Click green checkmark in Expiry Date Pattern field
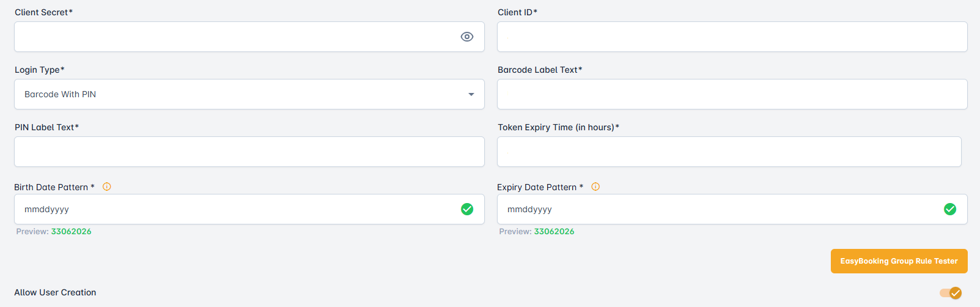The image size is (980, 307). click(x=950, y=209)
